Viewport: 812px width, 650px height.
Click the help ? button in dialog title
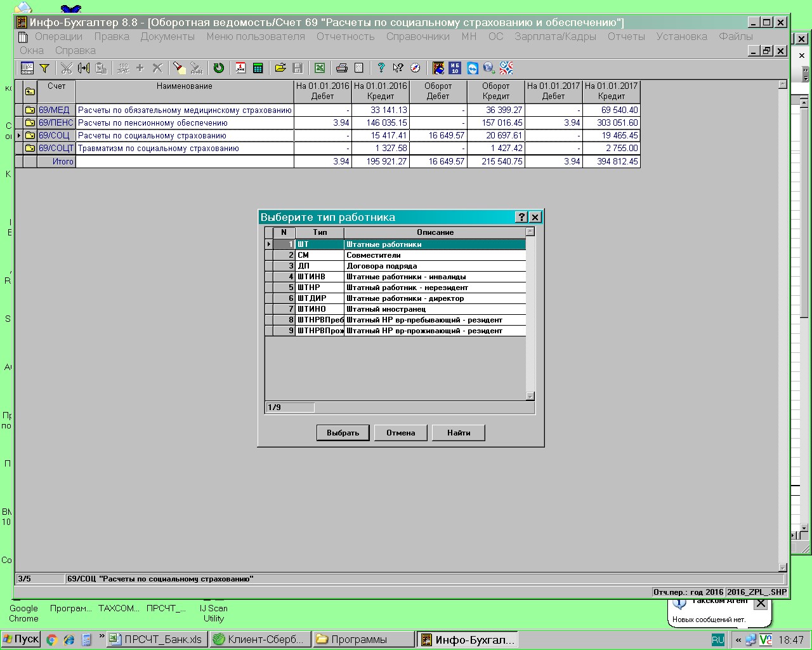tap(521, 217)
